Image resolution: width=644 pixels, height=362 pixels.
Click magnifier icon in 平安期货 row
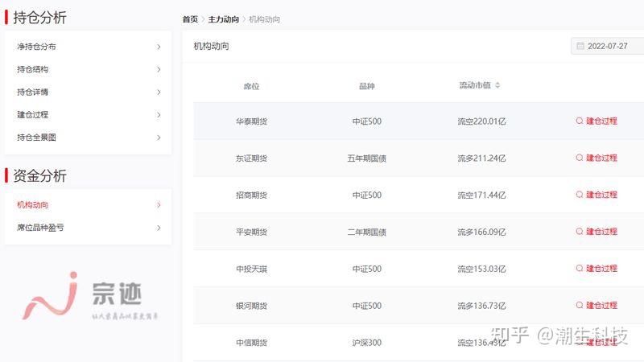580,232
